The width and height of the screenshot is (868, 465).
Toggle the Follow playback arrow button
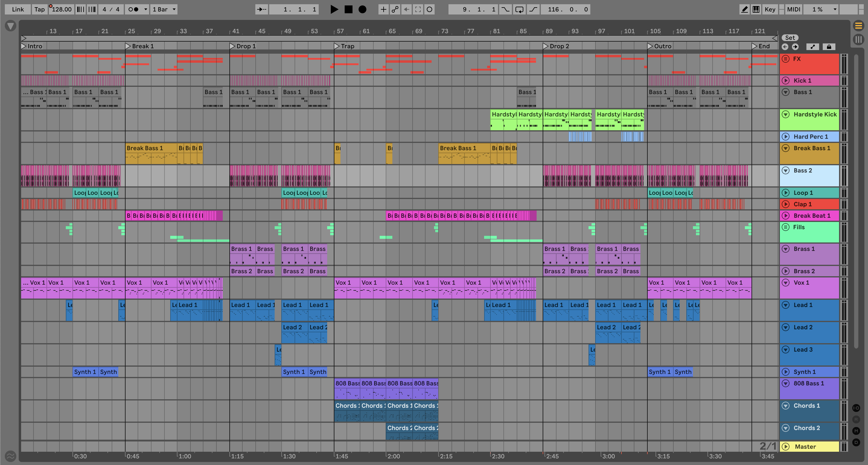pyautogui.click(x=261, y=9)
